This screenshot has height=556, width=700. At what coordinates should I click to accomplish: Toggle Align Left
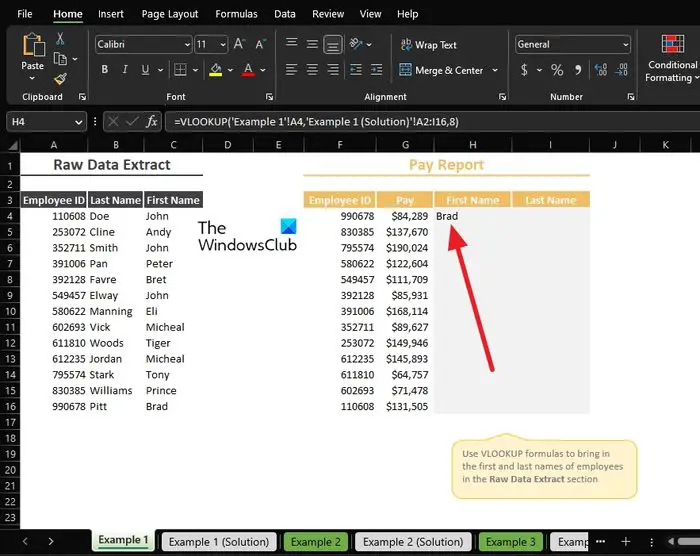click(292, 70)
